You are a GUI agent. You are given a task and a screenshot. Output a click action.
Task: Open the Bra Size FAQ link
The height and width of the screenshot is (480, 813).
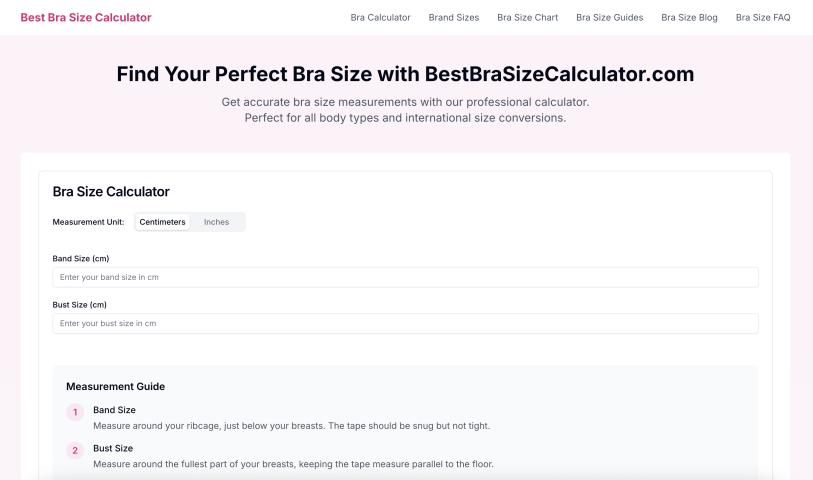763,17
